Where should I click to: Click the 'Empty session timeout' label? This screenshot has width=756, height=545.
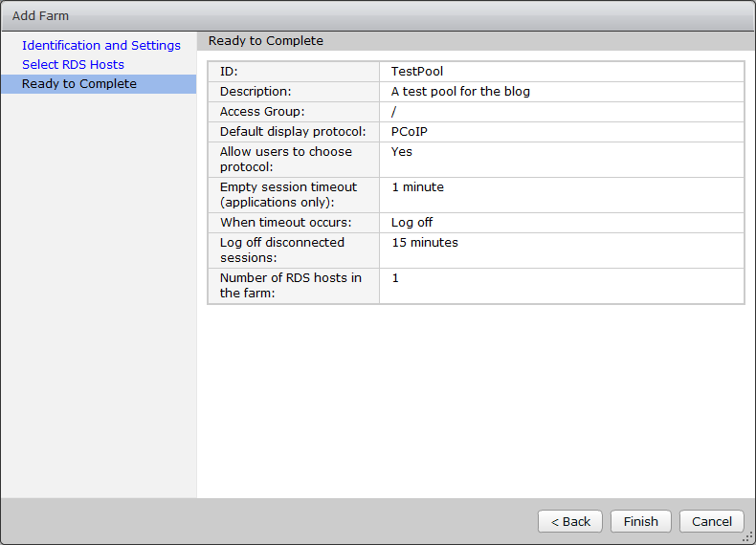288,194
